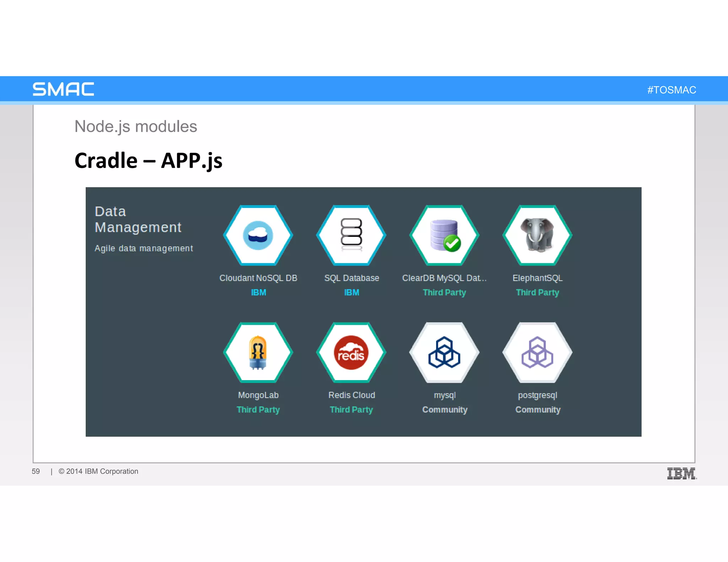Click Third Party under Redis Cloud
This screenshot has height=562, width=728.
tap(351, 410)
